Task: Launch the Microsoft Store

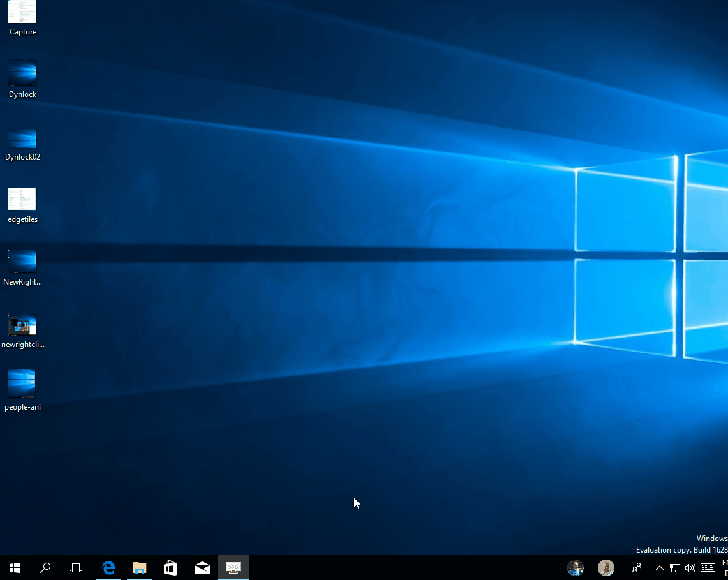Action: (x=170, y=568)
